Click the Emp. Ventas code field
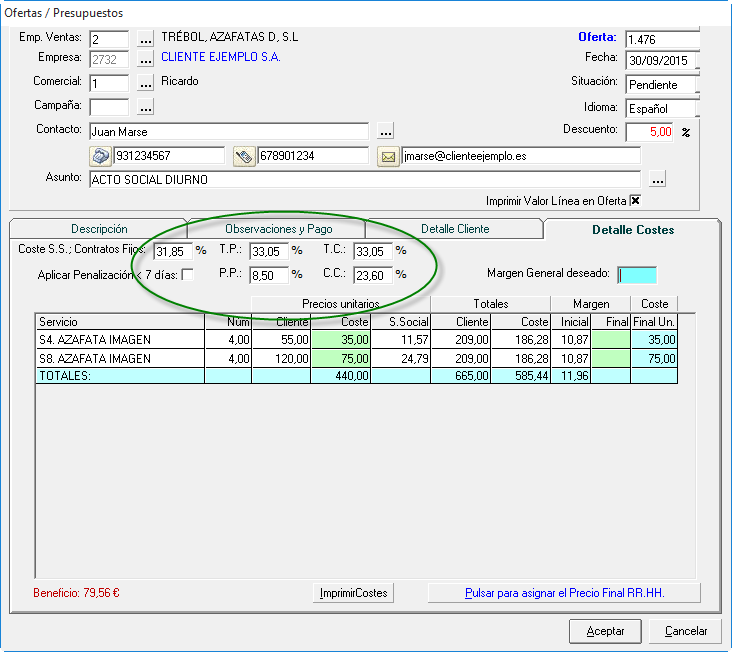Image resolution: width=732 pixels, height=652 pixels. pyautogui.click(x=109, y=39)
